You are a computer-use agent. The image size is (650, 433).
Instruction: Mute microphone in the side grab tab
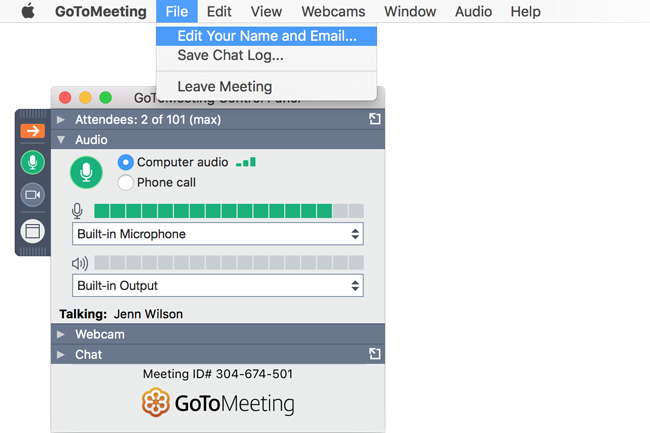[x=32, y=162]
